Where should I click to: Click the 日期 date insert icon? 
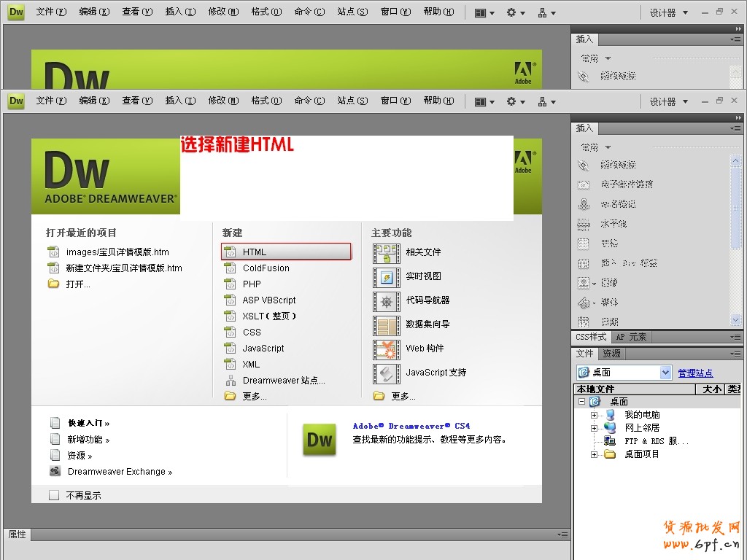tap(583, 322)
